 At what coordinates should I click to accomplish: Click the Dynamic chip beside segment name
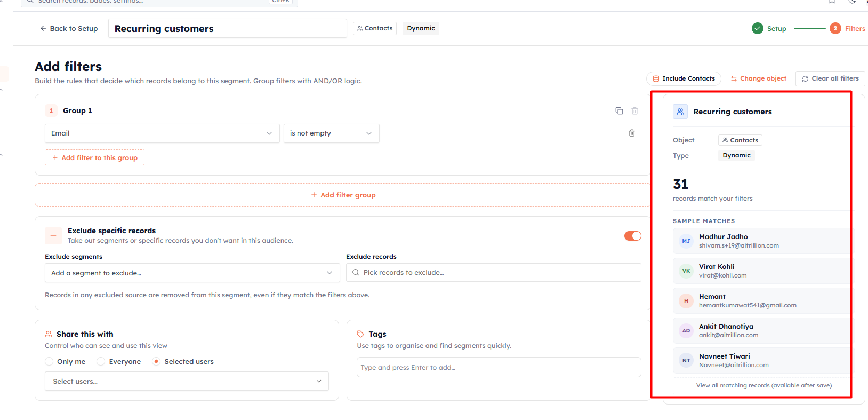pos(421,28)
